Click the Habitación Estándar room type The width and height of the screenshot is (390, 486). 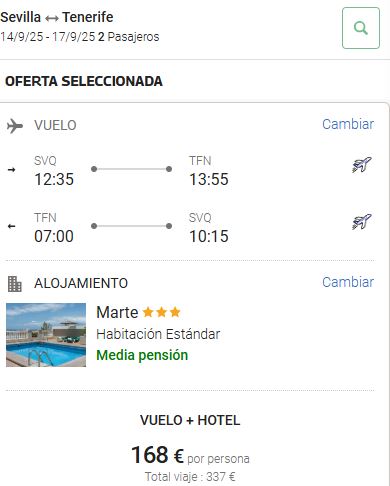click(158, 334)
